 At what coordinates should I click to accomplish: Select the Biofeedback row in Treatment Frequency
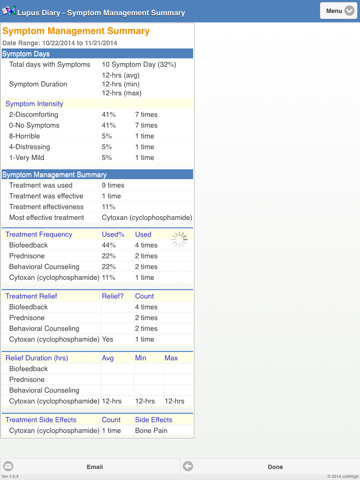pos(97,245)
